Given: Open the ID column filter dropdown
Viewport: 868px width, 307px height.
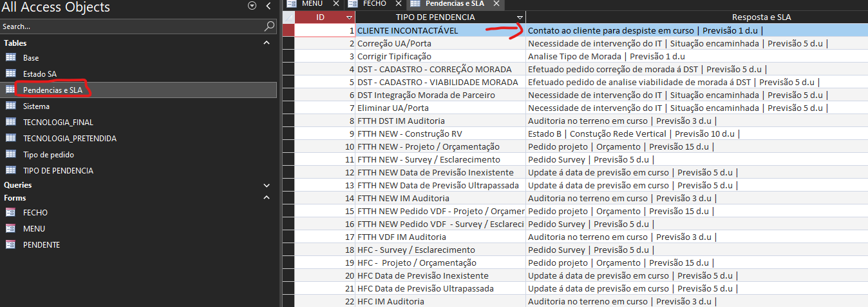Looking at the screenshot, I should click(x=350, y=17).
